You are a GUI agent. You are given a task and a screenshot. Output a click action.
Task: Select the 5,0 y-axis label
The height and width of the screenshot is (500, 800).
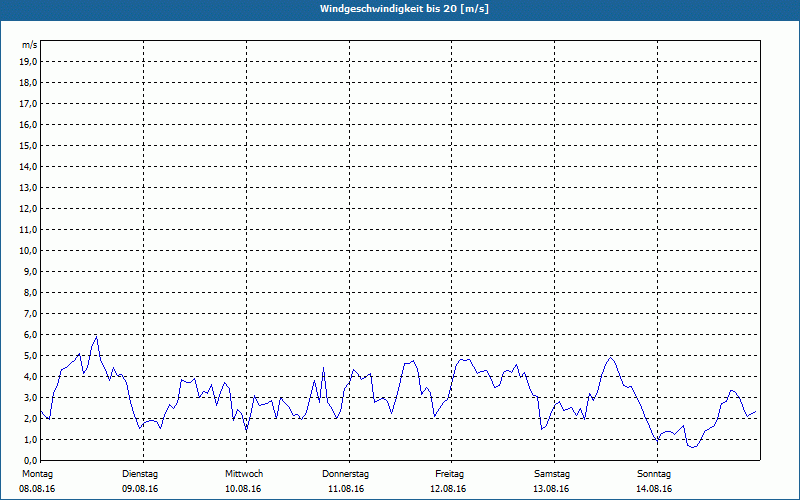(30, 356)
